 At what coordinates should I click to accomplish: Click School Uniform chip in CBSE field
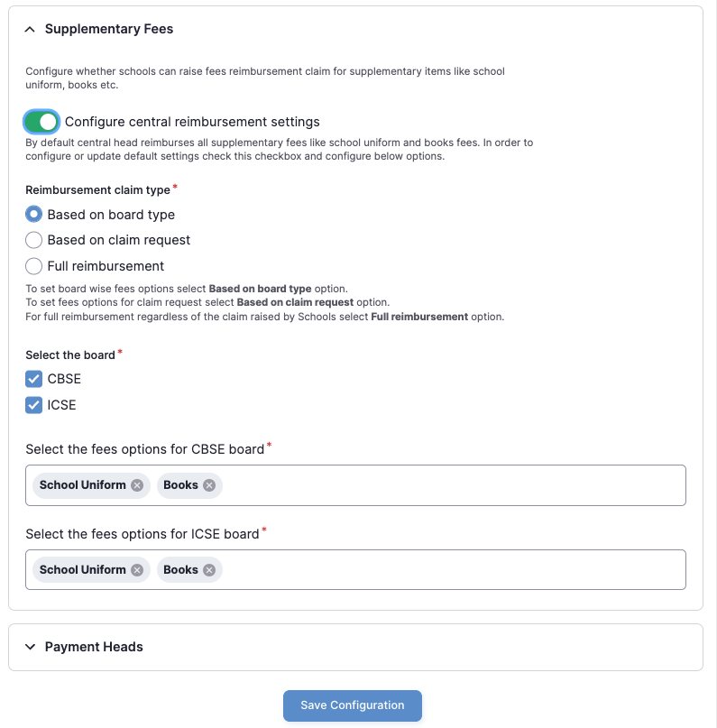[82, 485]
